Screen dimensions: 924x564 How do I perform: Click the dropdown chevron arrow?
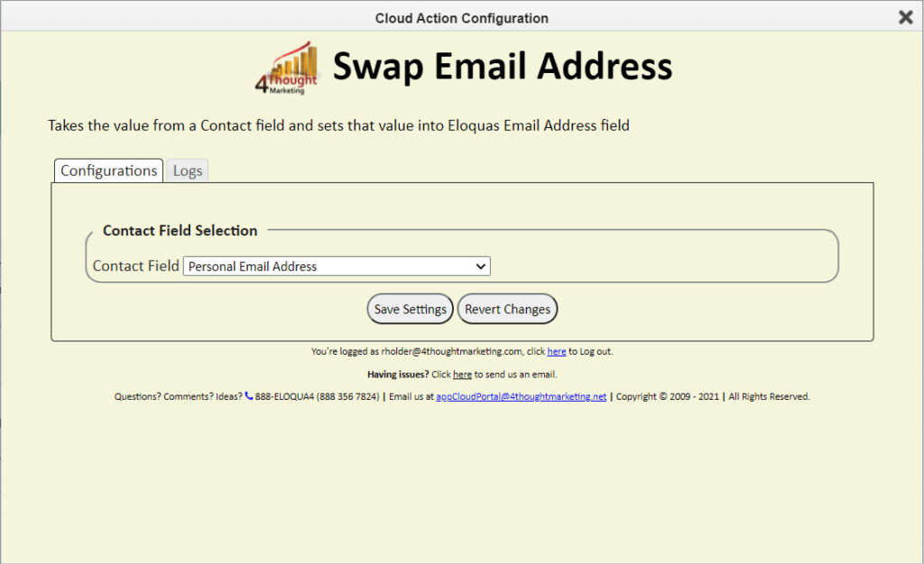(480, 266)
